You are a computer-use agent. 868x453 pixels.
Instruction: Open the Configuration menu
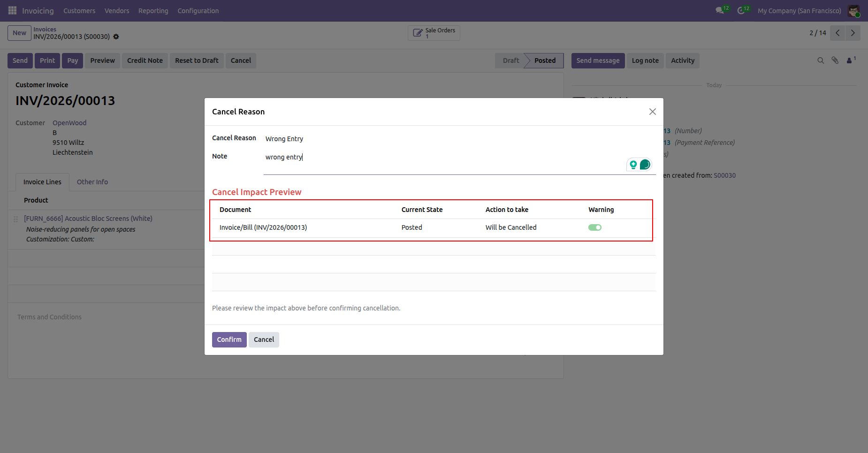pyautogui.click(x=198, y=11)
